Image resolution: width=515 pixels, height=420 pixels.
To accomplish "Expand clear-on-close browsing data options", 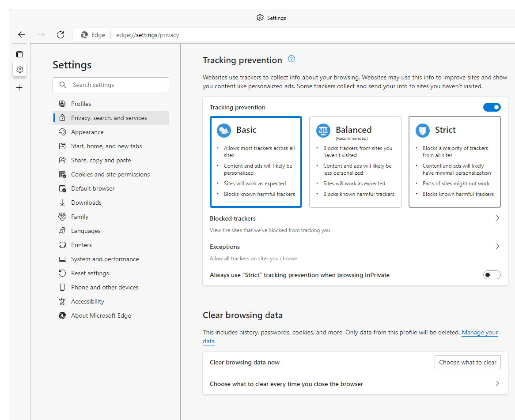I will [x=497, y=383].
